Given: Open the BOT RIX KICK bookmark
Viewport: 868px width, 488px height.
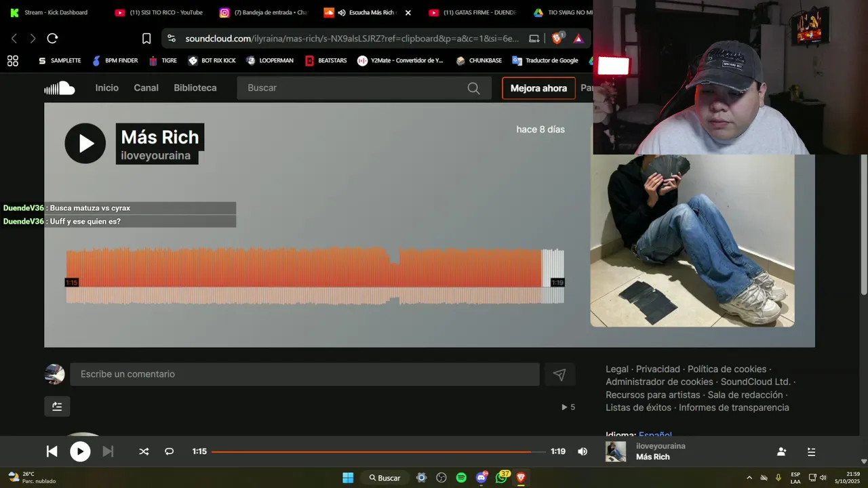Looking at the screenshot, I should point(212,60).
